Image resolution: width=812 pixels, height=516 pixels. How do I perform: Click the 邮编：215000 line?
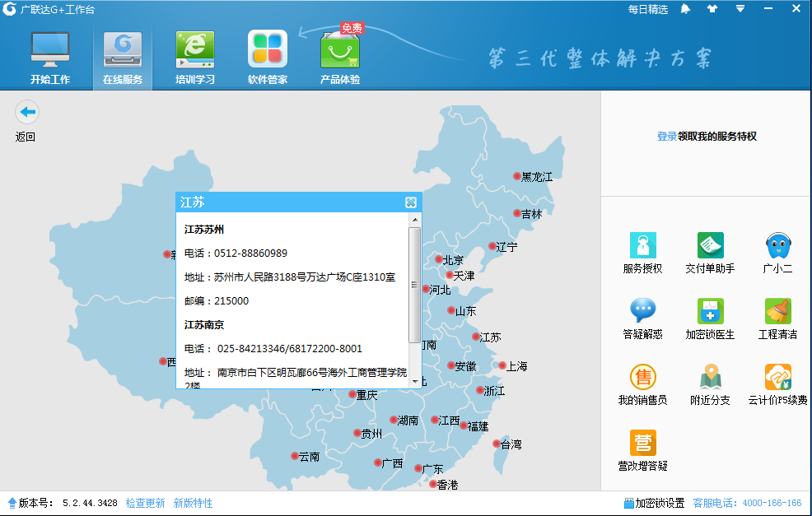pyautogui.click(x=217, y=300)
